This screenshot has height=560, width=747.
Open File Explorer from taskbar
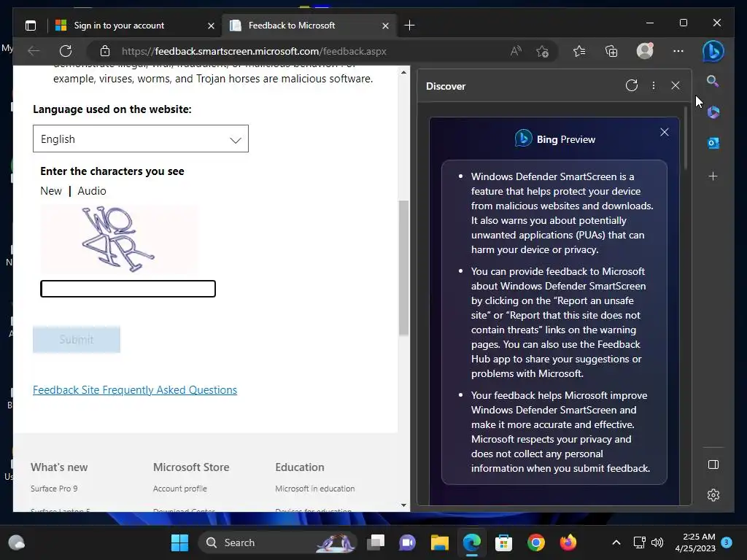coord(440,542)
